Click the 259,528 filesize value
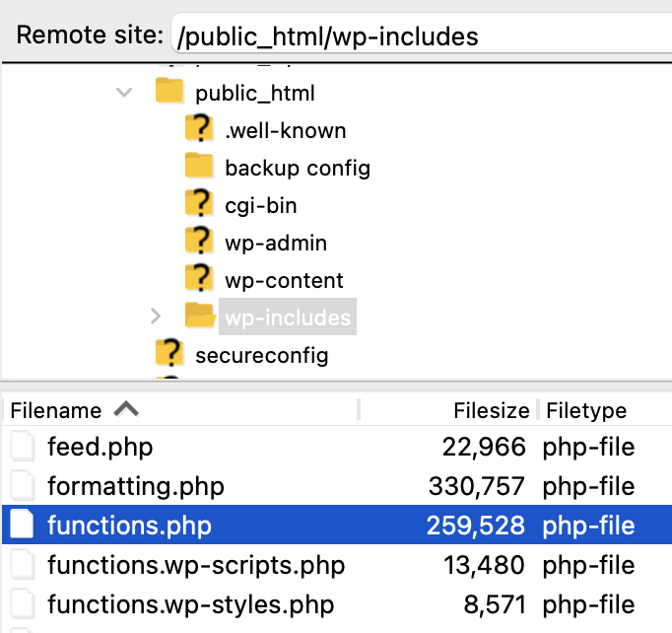 click(x=476, y=526)
